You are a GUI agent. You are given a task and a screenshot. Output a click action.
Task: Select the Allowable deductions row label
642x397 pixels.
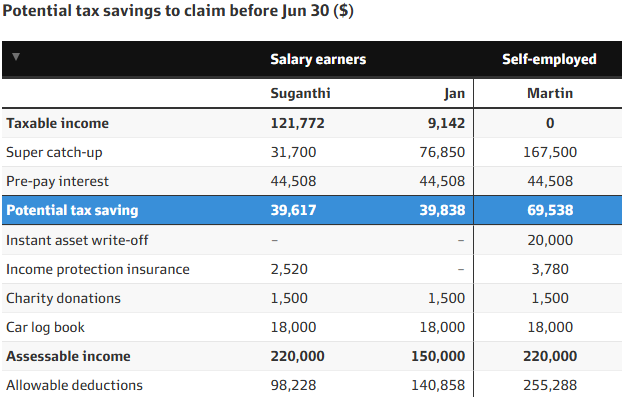tap(75, 386)
